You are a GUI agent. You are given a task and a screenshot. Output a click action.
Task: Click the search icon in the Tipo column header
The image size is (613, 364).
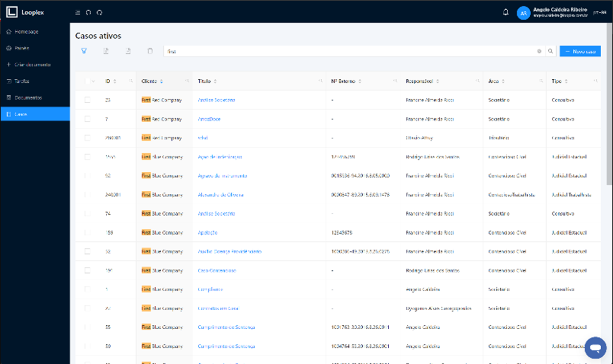[x=595, y=81]
